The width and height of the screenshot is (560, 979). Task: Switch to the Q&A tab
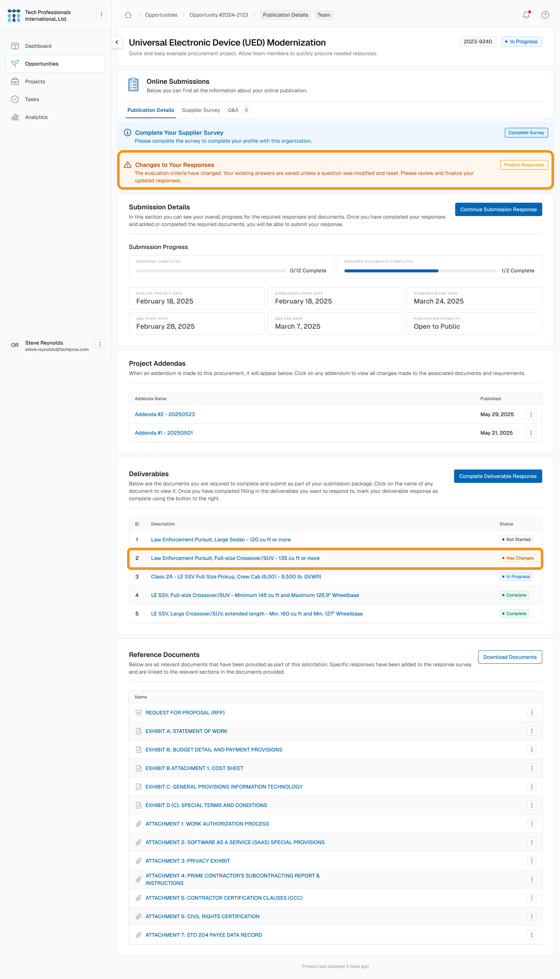[233, 110]
